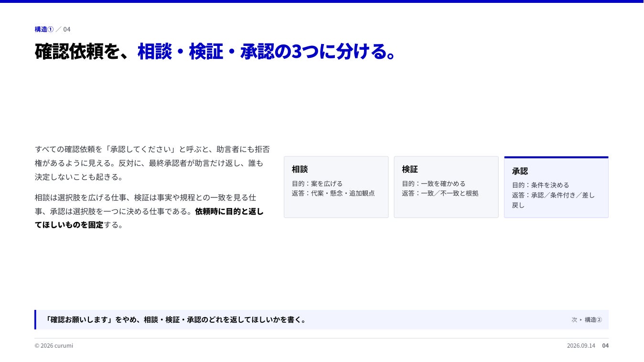Click the 構造① section label
The width and height of the screenshot is (644, 362).
(x=44, y=29)
